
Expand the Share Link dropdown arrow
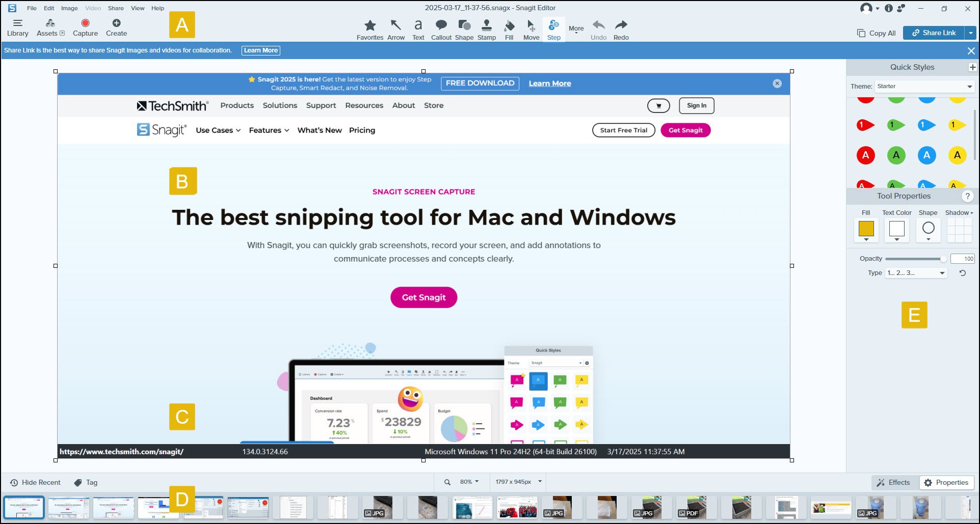[x=970, y=33]
